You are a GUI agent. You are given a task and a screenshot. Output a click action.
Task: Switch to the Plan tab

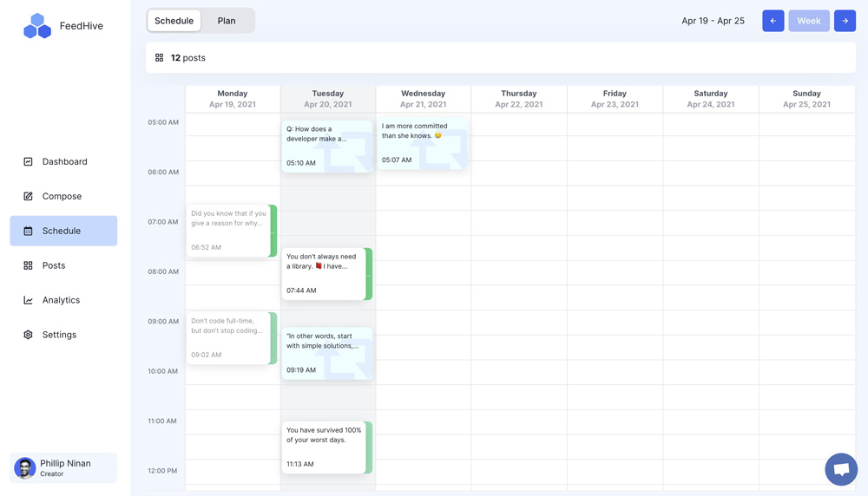[x=227, y=21]
